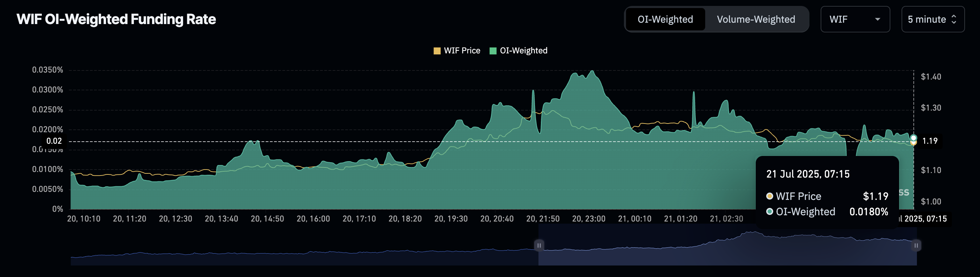Click the green OI-Weighted dot in the tooltip
Image resolution: width=980 pixels, height=277 pixels.
pyautogui.click(x=769, y=211)
